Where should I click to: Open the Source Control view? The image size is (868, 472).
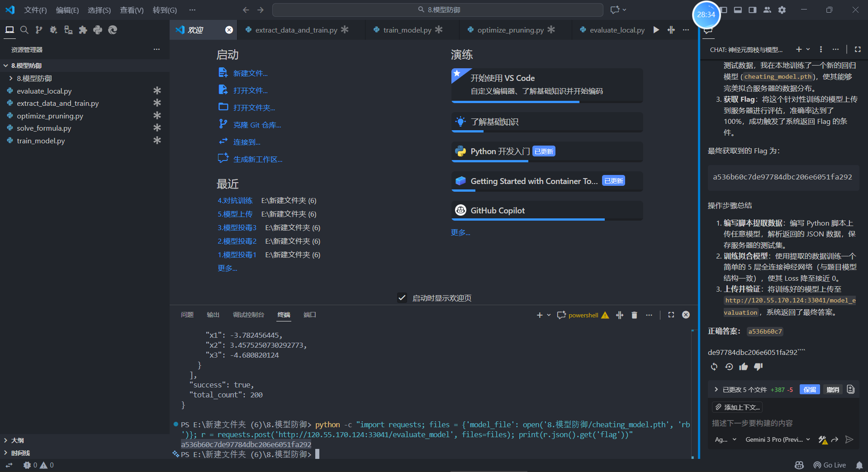[39, 30]
